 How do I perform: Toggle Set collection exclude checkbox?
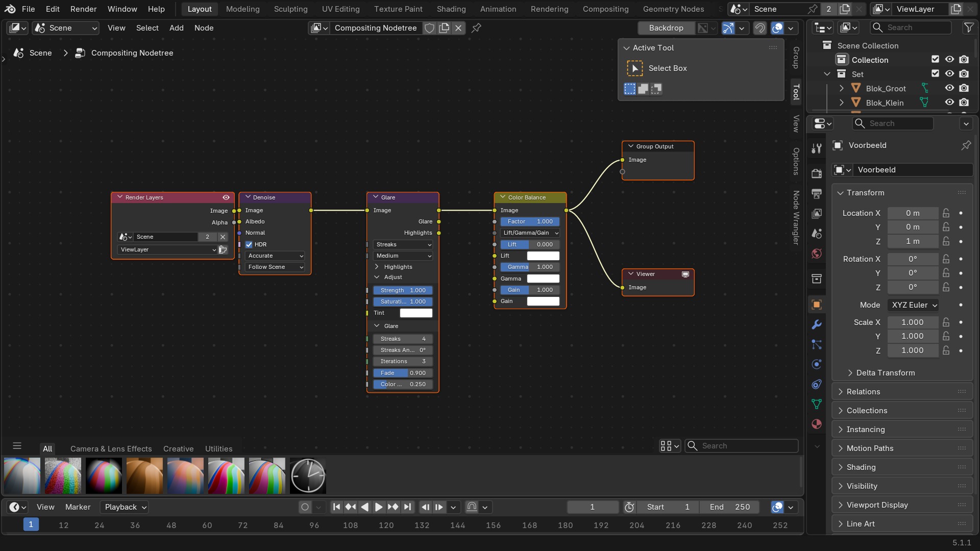click(935, 74)
